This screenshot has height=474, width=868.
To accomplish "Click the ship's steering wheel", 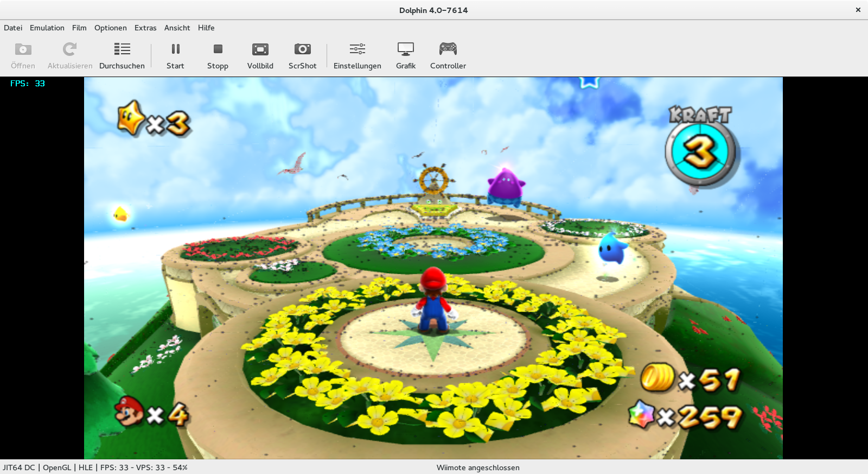I will (x=433, y=179).
